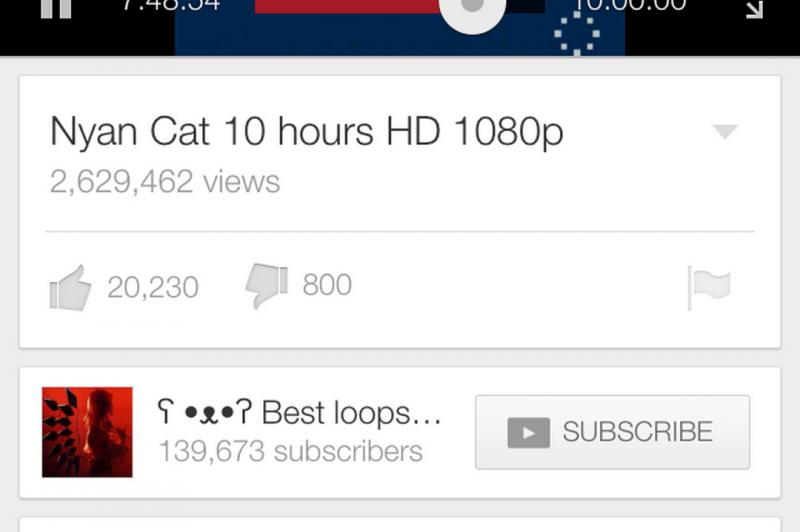Click the thumbs down dislike icon
The image size is (800, 532).
tap(266, 286)
